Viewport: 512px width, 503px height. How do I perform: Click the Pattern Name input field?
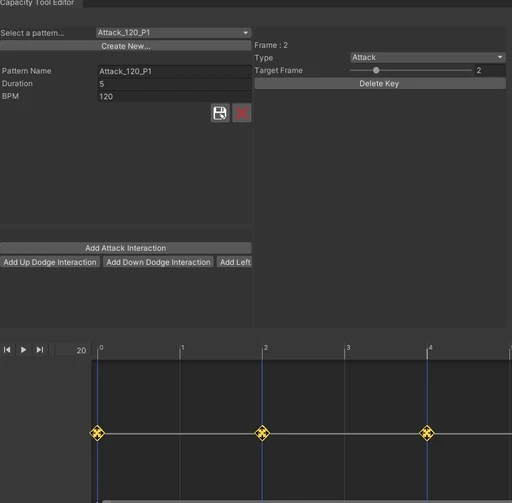[174, 71]
